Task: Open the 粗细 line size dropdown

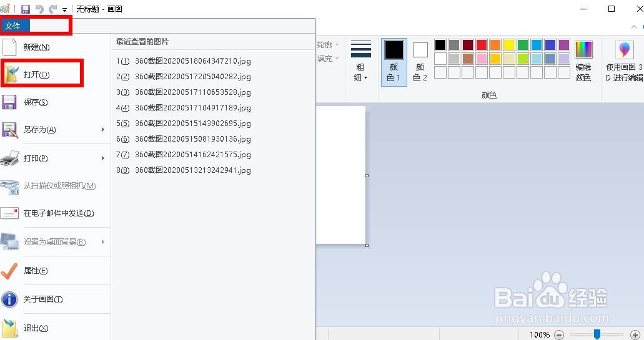Action: pos(360,61)
